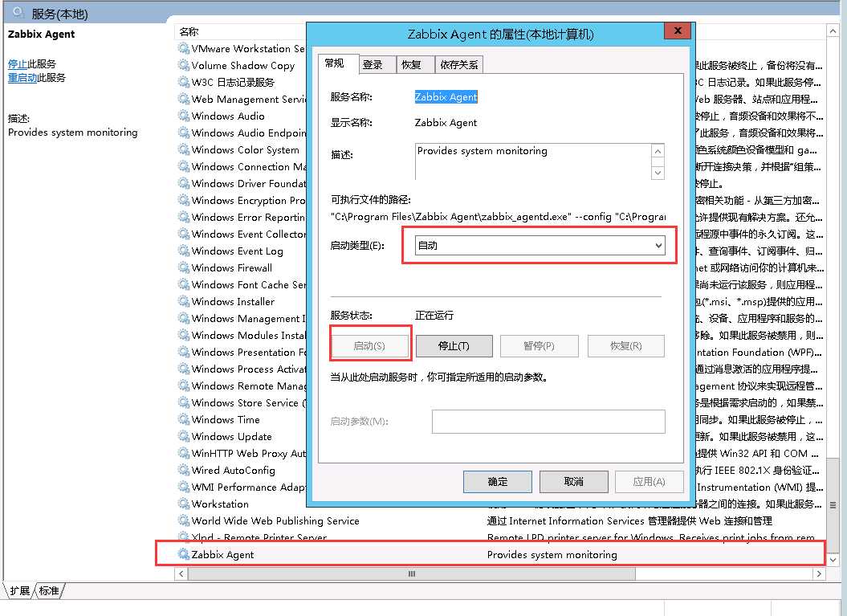847x616 pixels.
Task: Select the Wired AutoConfig service row
Action: [x=242, y=470]
